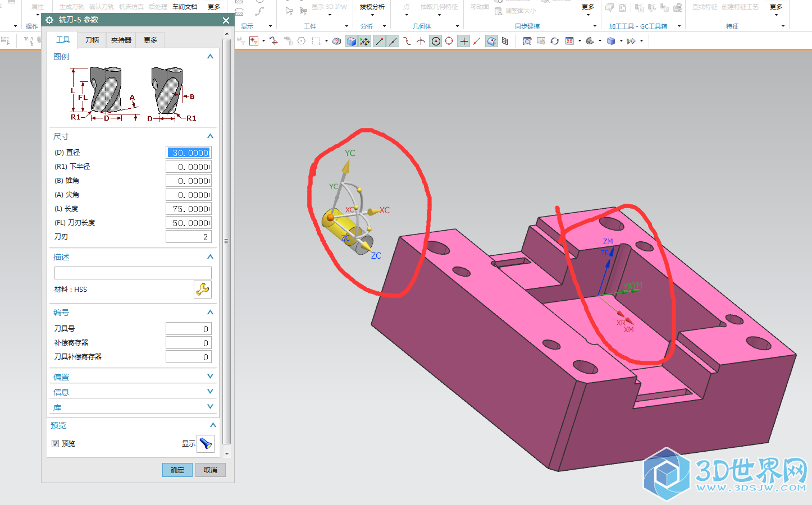Click the bounded grid point snap icon
Screen dimensions: 812x505
click(x=505, y=41)
